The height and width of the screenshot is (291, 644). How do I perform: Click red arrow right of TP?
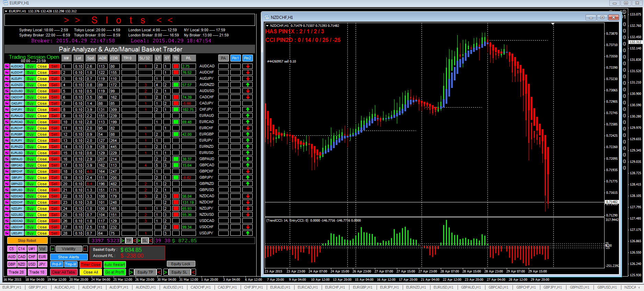[135, 240]
